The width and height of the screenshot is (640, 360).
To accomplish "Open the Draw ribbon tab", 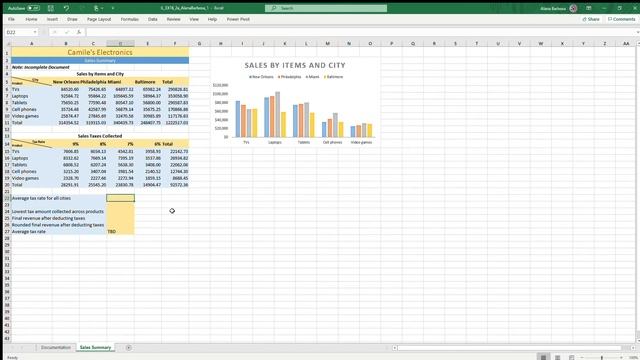I will pos(72,19).
